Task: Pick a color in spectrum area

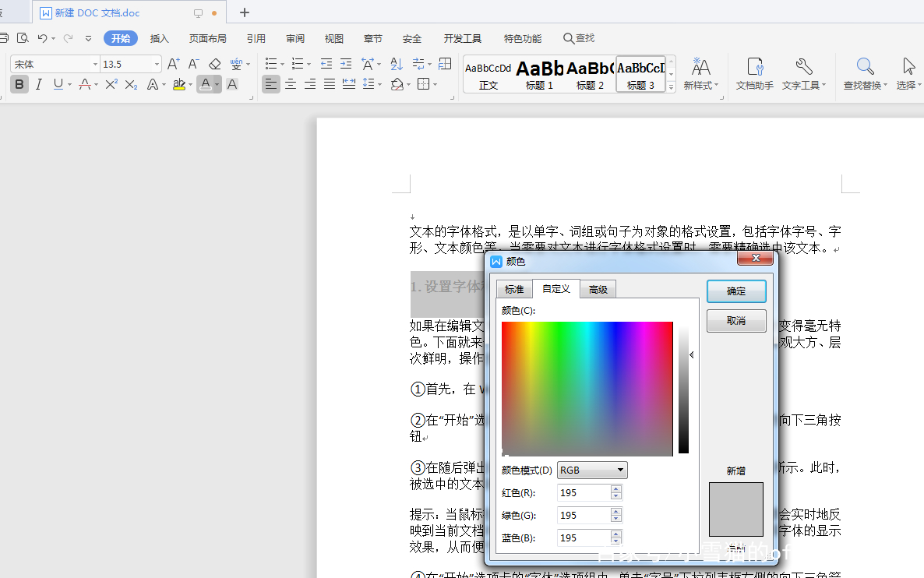Action: (x=587, y=389)
